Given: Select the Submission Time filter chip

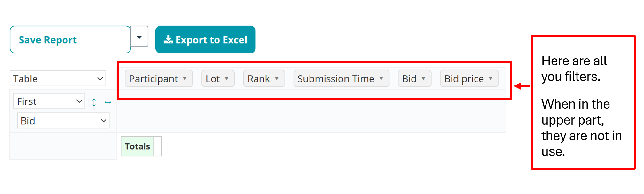Looking at the screenshot, I should click(x=335, y=79).
